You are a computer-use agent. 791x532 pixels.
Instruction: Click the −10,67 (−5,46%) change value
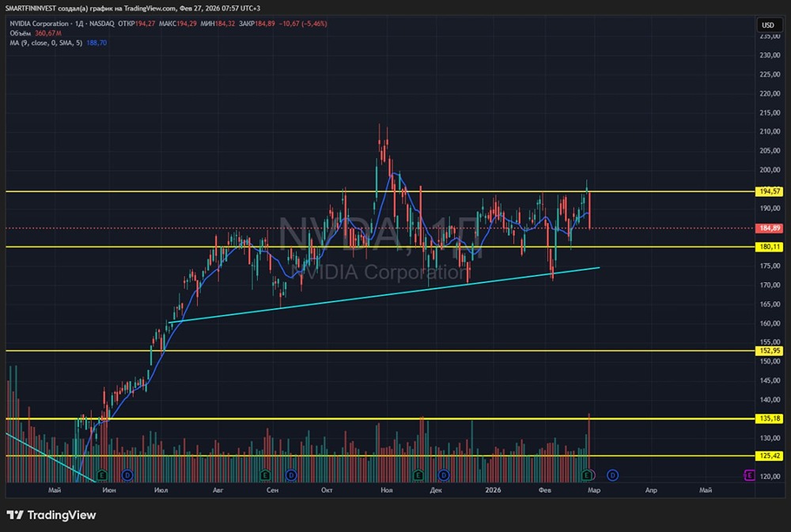pos(303,24)
